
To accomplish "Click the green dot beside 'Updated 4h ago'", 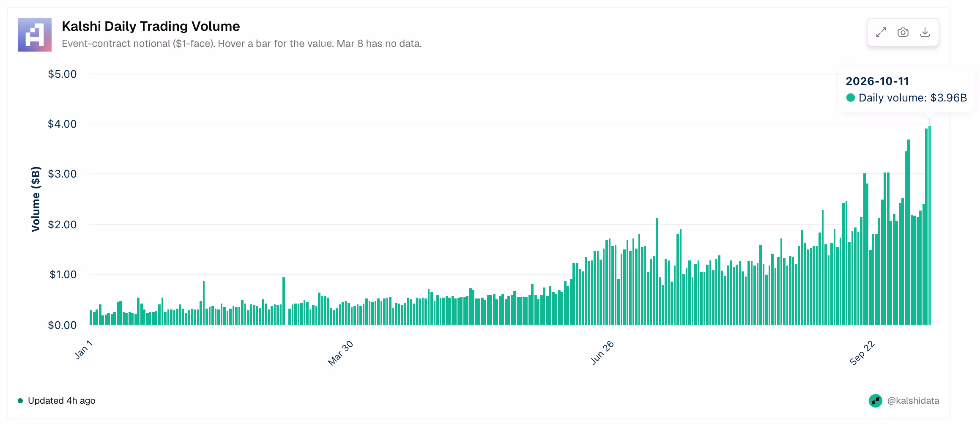I will 20,401.
